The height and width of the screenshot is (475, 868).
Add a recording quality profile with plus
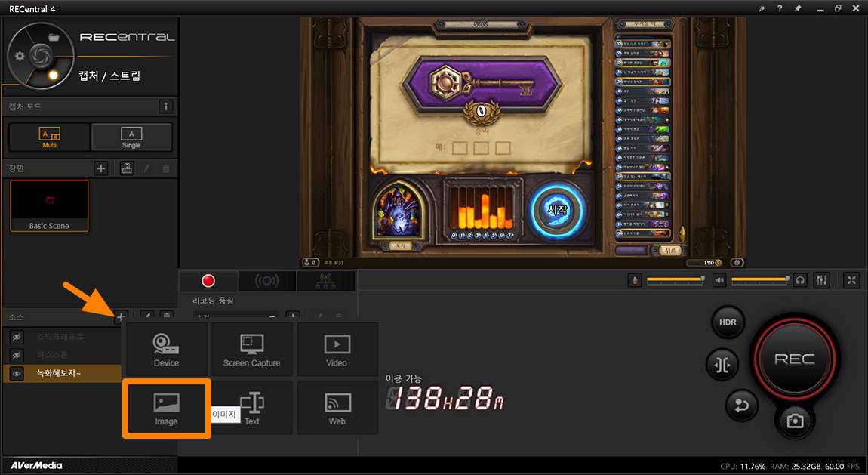(x=292, y=316)
